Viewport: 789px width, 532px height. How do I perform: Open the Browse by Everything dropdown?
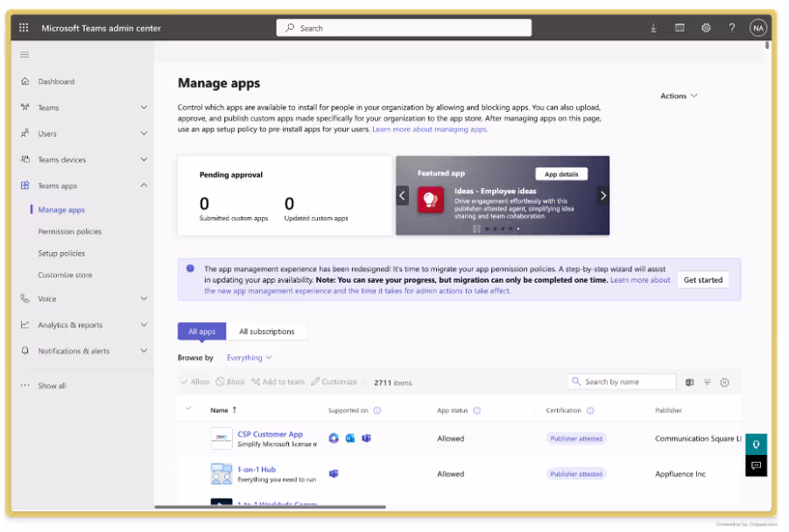(x=249, y=358)
